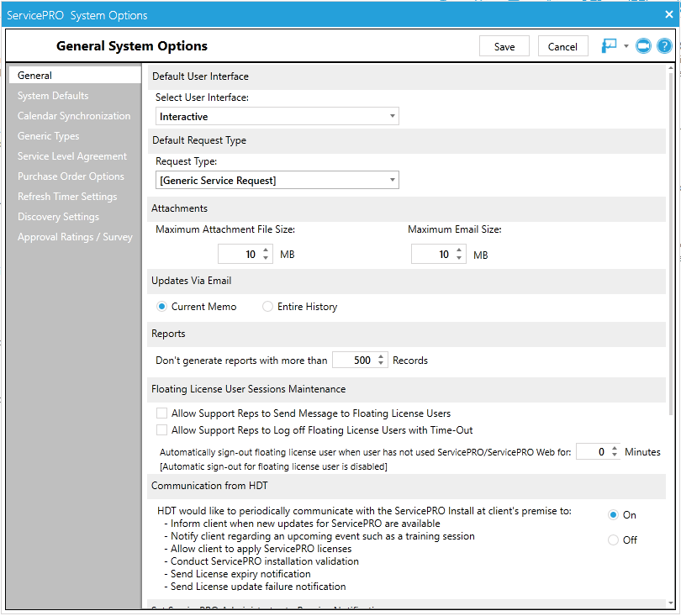The height and width of the screenshot is (616, 681).
Task: Decrease Maximum Attachment File Size
Action: (x=266, y=258)
